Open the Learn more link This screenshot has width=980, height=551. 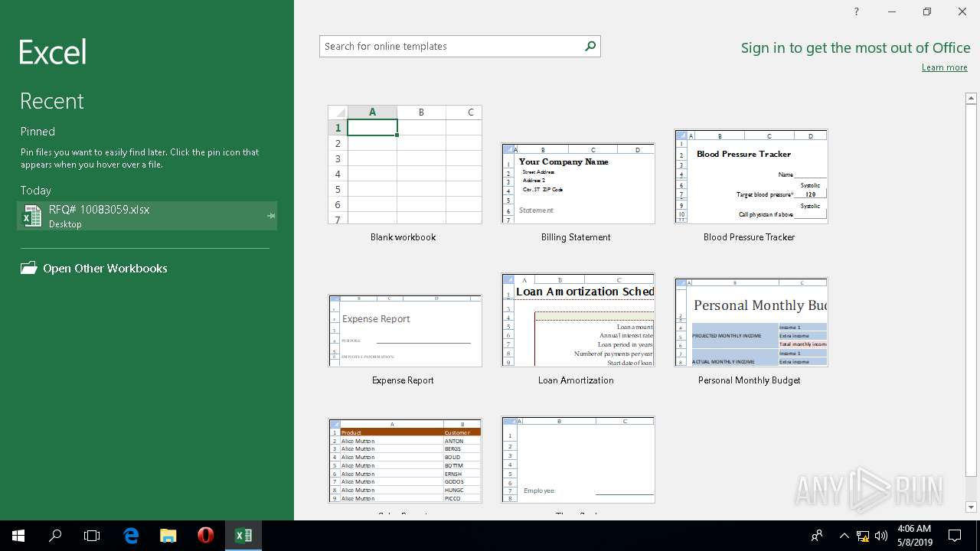[945, 67]
